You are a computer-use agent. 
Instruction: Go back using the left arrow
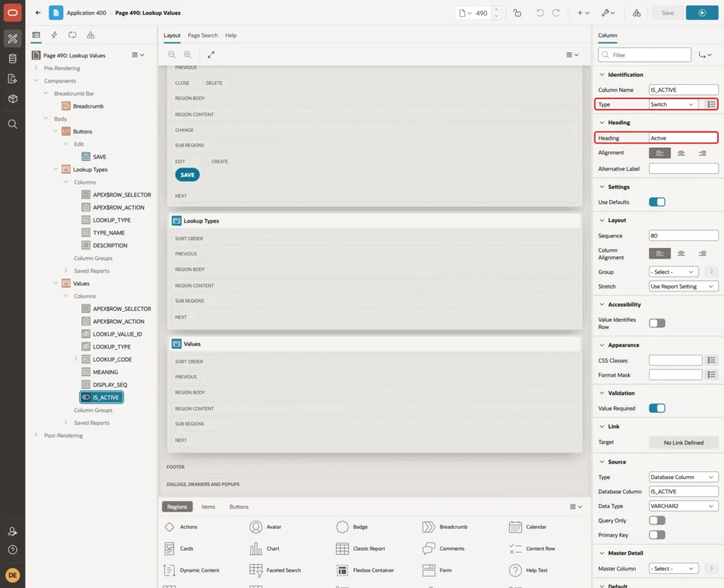click(x=38, y=13)
